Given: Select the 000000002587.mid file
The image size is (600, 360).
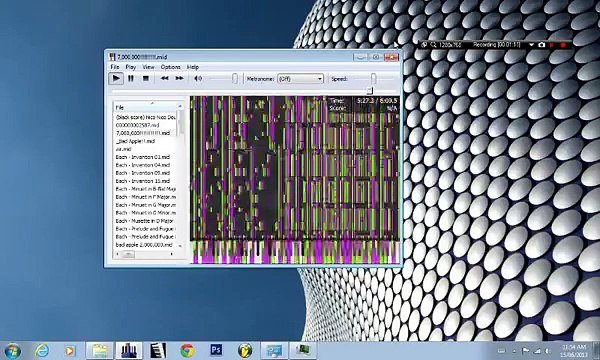Looking at the screenshot, I should click(137, 125).
